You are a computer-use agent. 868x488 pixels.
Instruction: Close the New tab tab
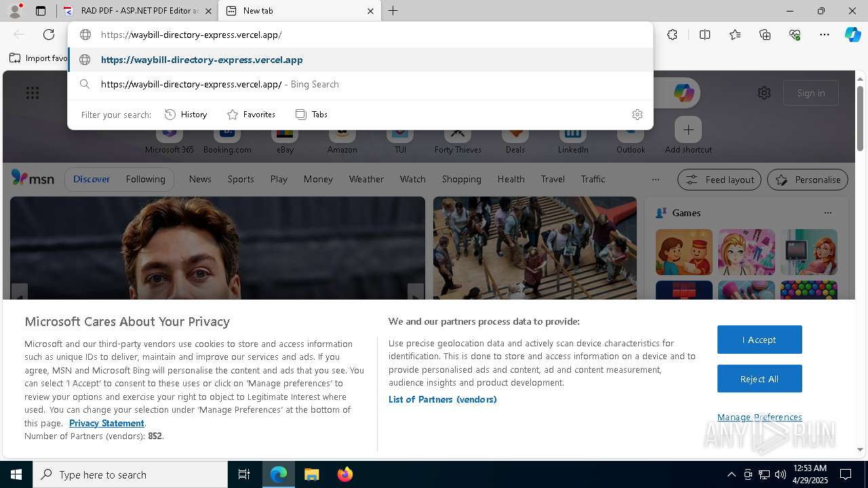click(x=370, y=11)
